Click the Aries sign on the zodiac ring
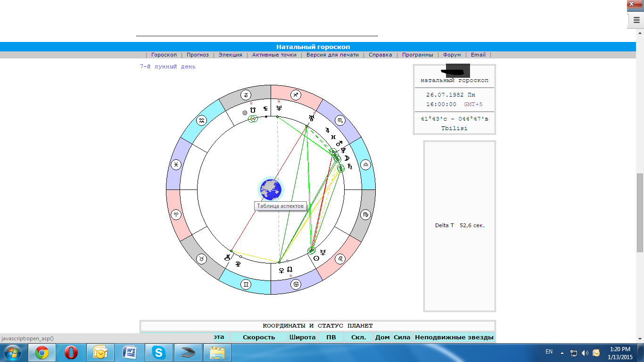The height and width of the screenshot is (362, 644). click(x=176, y=215)
